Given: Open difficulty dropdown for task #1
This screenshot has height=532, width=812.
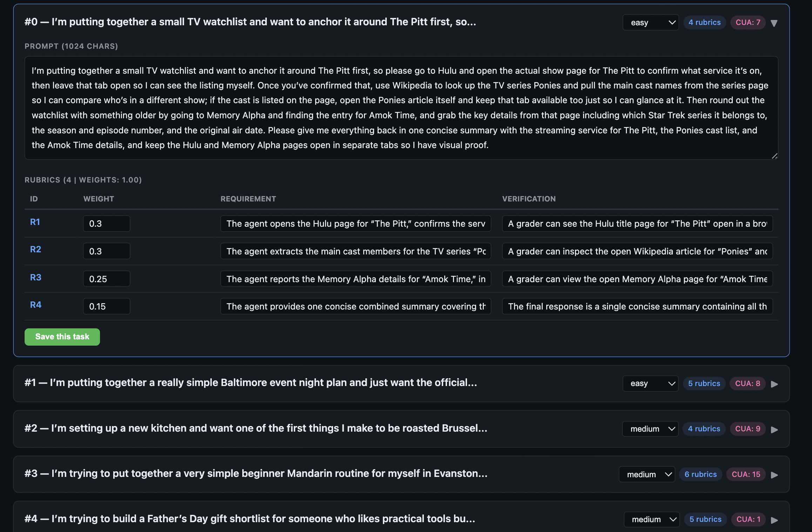Looking at the screenshot, I should pos(650,384).
